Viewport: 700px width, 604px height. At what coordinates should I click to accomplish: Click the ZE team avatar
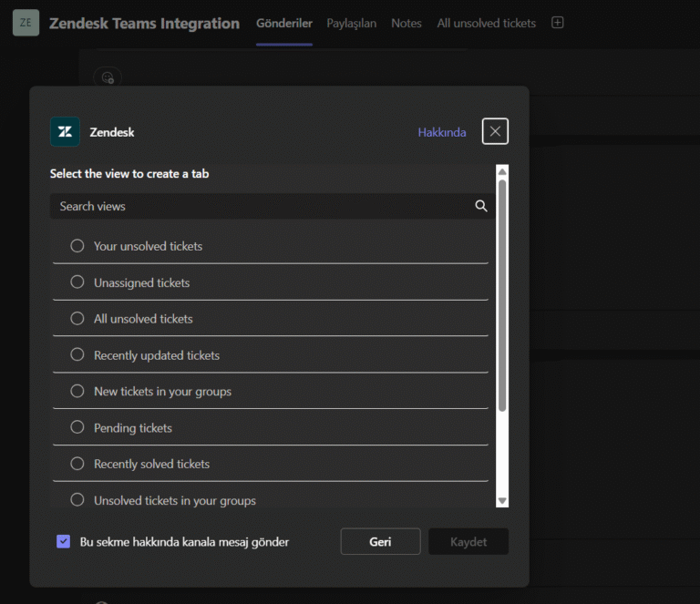[x=26, y=23]
